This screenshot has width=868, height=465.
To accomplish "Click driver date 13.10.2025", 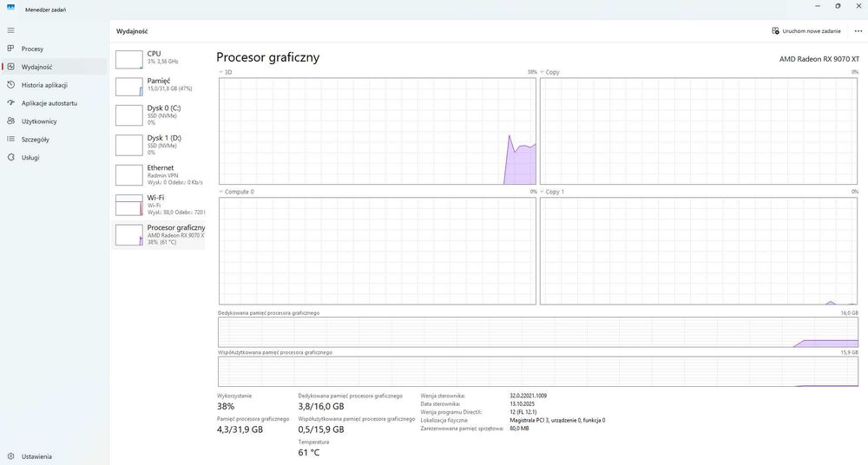I will point(522,404).
